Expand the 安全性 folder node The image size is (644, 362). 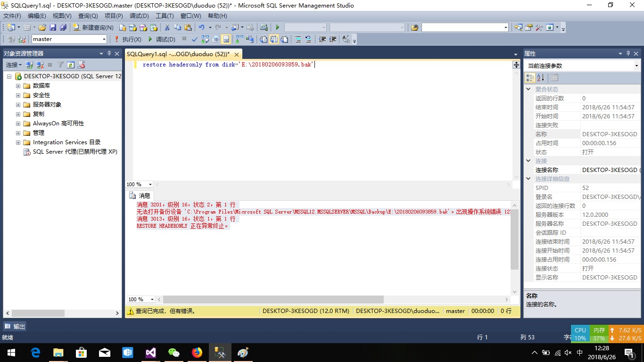click(x=18, y=95)
